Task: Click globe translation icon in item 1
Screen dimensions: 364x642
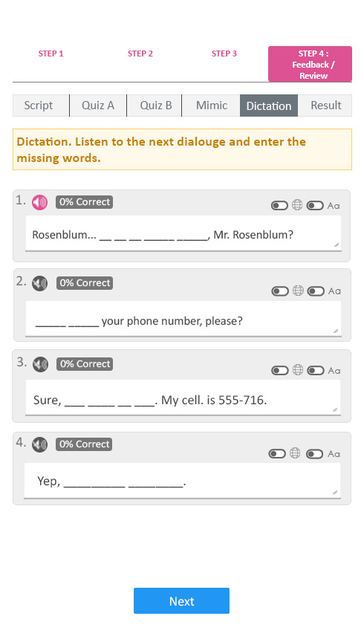Action: click(x=297, y=205)
